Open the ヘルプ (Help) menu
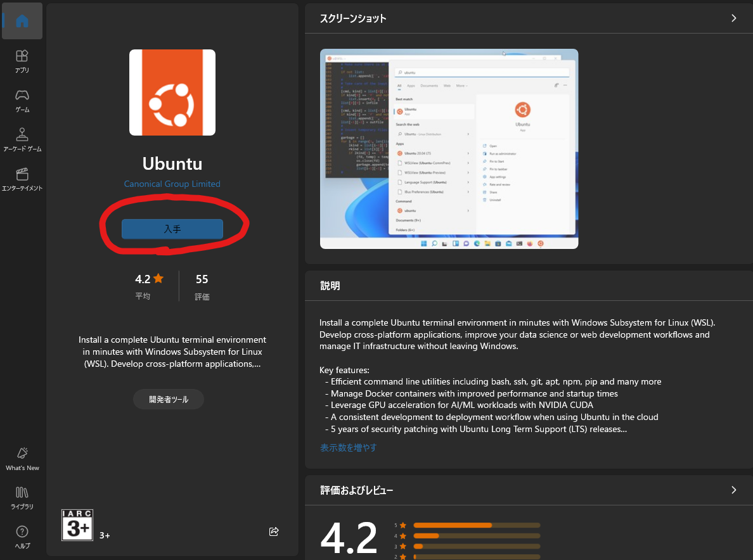Viewport: 753px width, 560px height. (x=22, y=537)
